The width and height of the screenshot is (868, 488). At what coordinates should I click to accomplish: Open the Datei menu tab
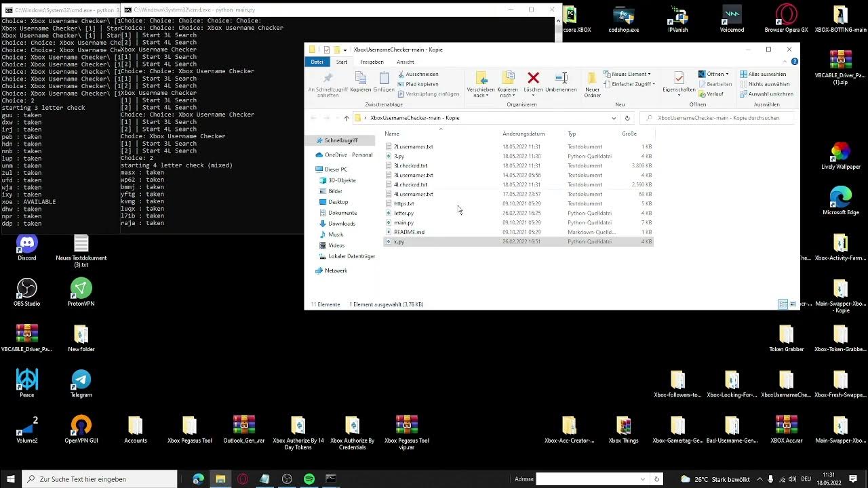(317, 62)
